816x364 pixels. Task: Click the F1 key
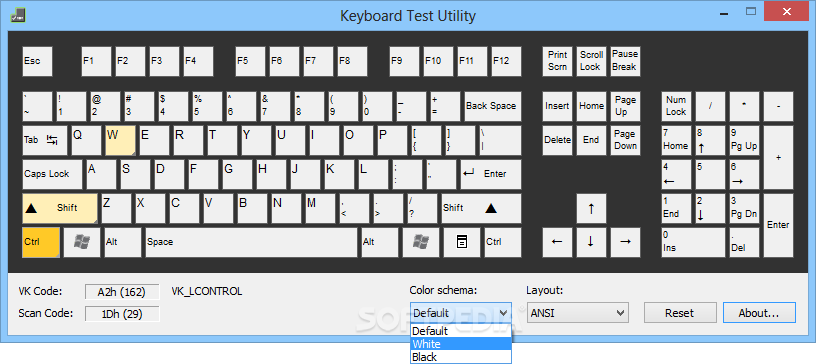tap(96, 61)
